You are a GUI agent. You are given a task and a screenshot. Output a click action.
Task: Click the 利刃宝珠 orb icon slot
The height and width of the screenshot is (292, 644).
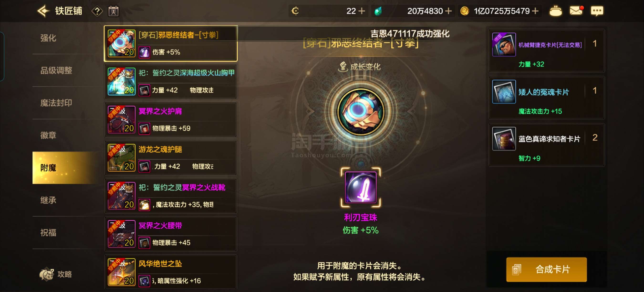click(x=360, y=187)
